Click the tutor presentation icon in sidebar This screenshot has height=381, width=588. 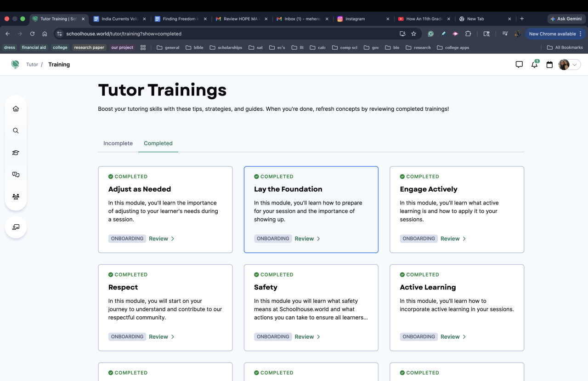pyautogui.click(x=16, y=227)
